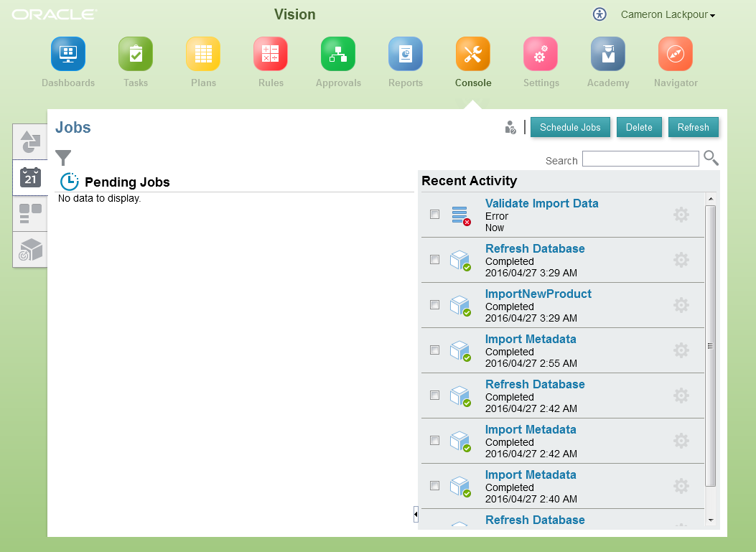The height and width of the screenshot is (552, 756).
Task: Click the Error status under Validate Import Data
Action: coord(497,216)
